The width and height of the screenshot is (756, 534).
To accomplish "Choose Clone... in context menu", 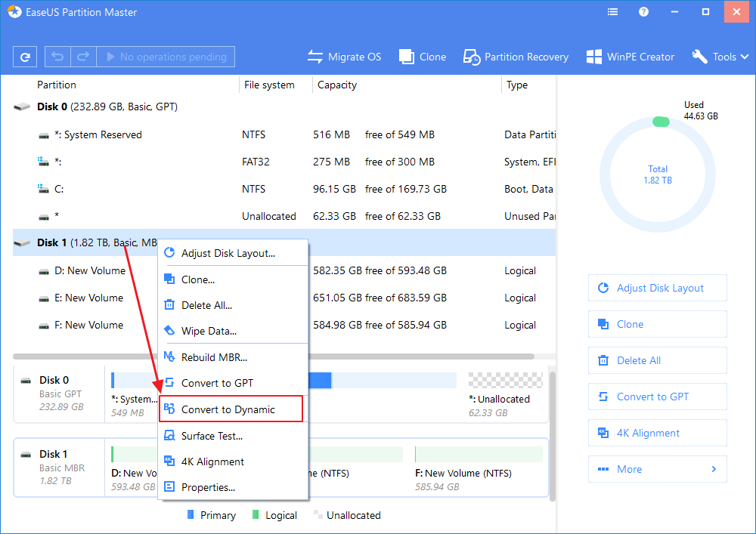I will point(234,279).
